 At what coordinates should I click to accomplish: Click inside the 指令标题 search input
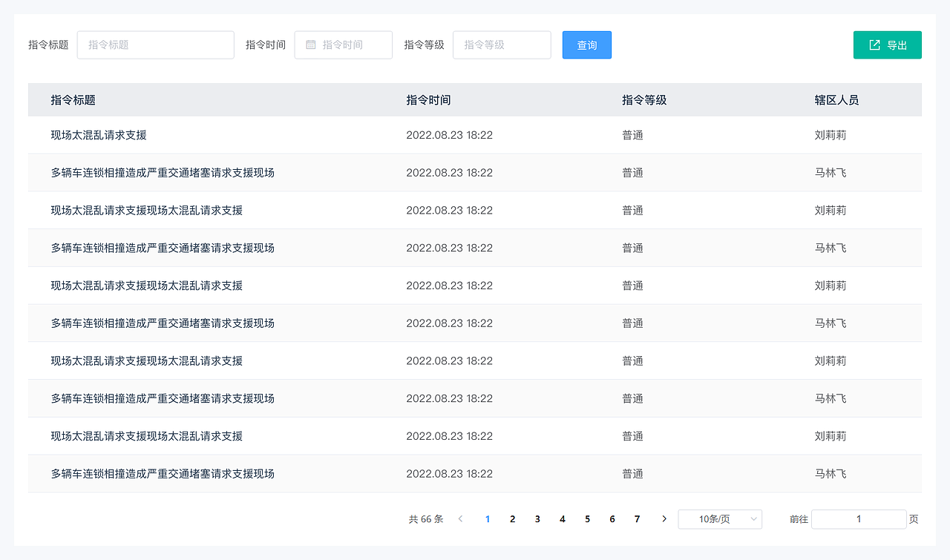(x=155, y=45)
